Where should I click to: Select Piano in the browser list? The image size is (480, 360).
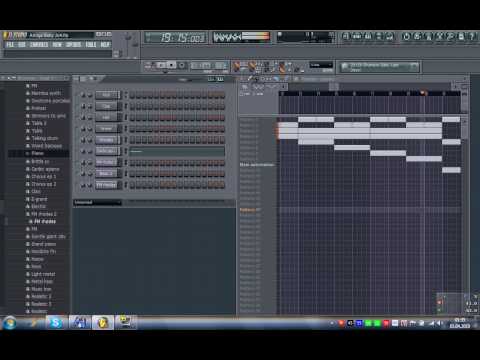click(x=38, y=153)
